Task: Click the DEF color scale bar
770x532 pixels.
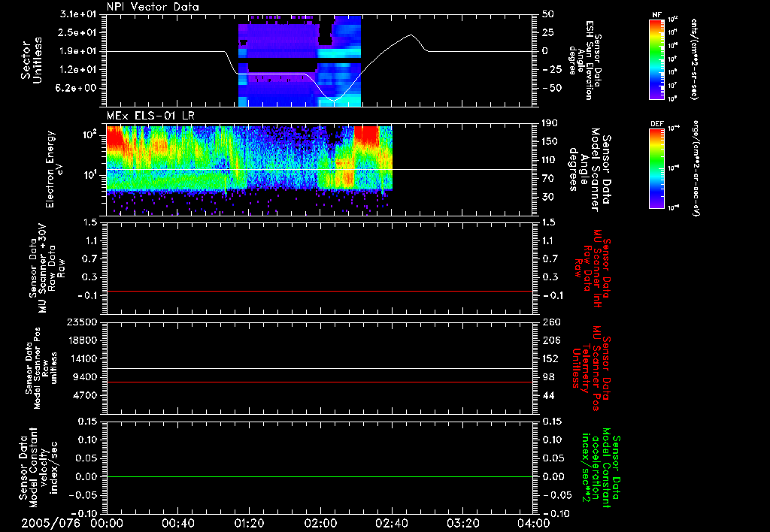Action: (656, 168)
